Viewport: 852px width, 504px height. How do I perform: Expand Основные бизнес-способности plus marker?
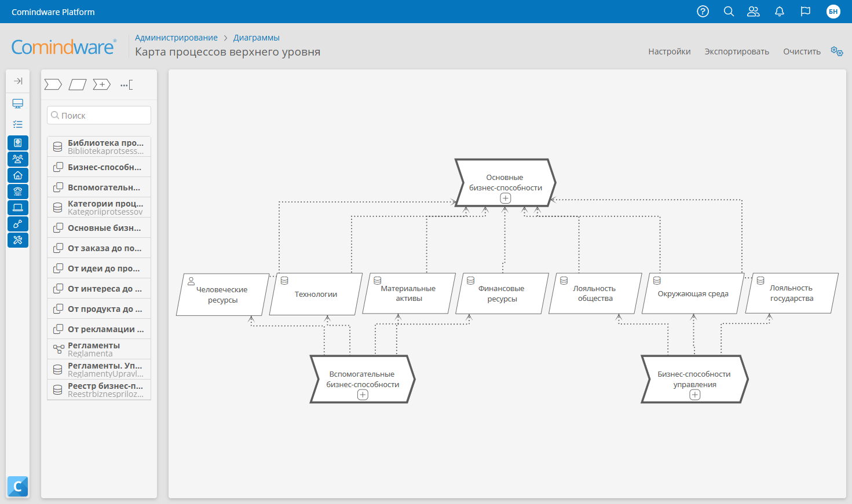pos(506,198)
